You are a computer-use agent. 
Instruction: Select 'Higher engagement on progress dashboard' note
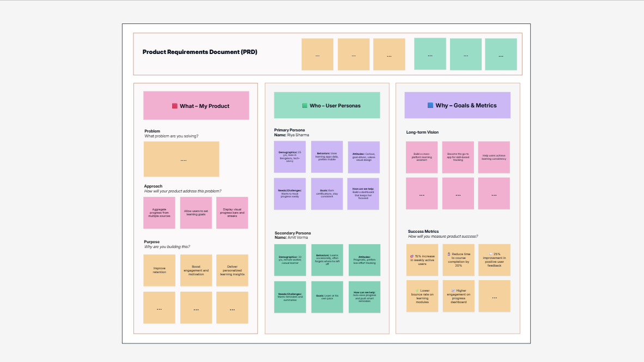coord(458,296)
